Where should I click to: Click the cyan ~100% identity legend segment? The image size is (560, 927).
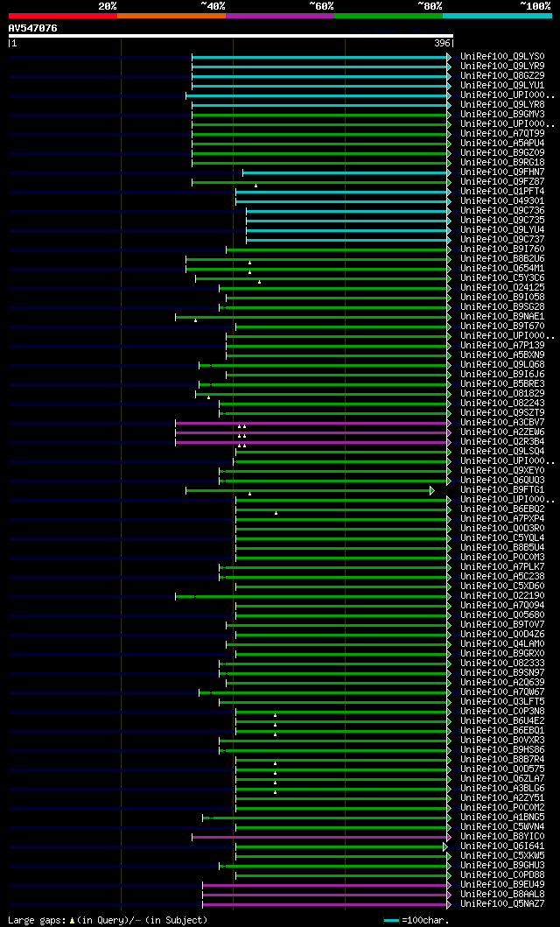(x=497, y=16)
